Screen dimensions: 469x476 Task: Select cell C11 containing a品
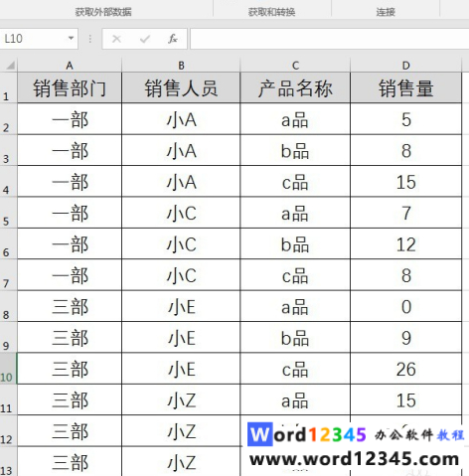(x=295, y=399)
